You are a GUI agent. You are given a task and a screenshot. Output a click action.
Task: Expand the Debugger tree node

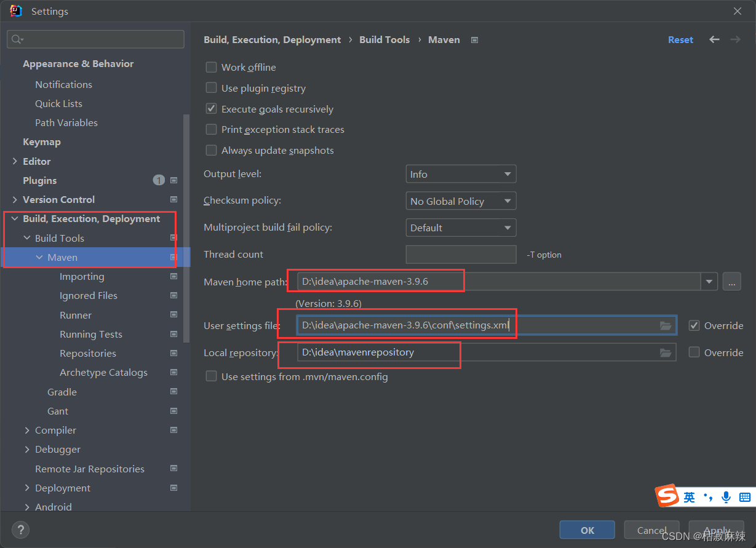(x=27, y=450)
